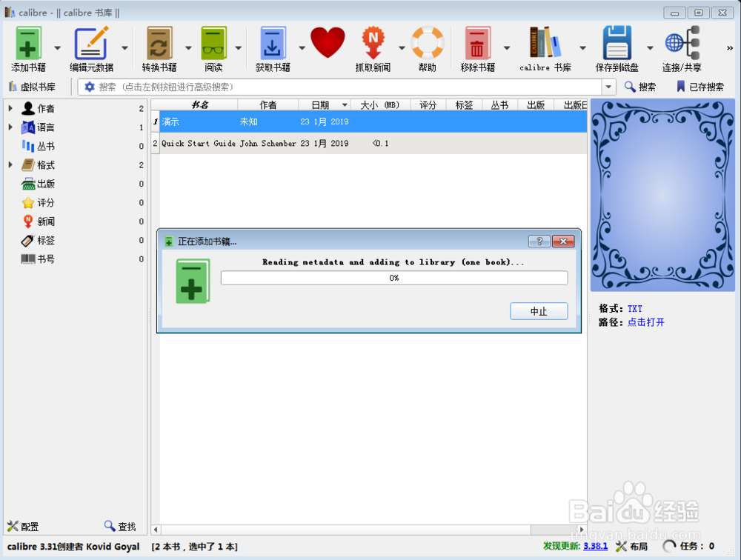The width and height of the screenshot is (741, 560).
Task: Open the Remove books dropdown arrow
Action: pos(507,47)
